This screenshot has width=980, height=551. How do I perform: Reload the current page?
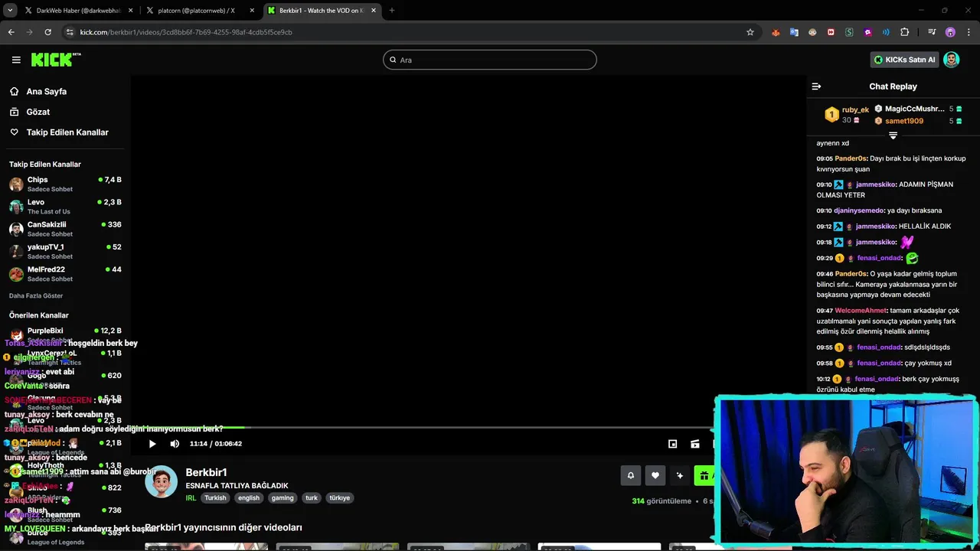coord(47,32)
